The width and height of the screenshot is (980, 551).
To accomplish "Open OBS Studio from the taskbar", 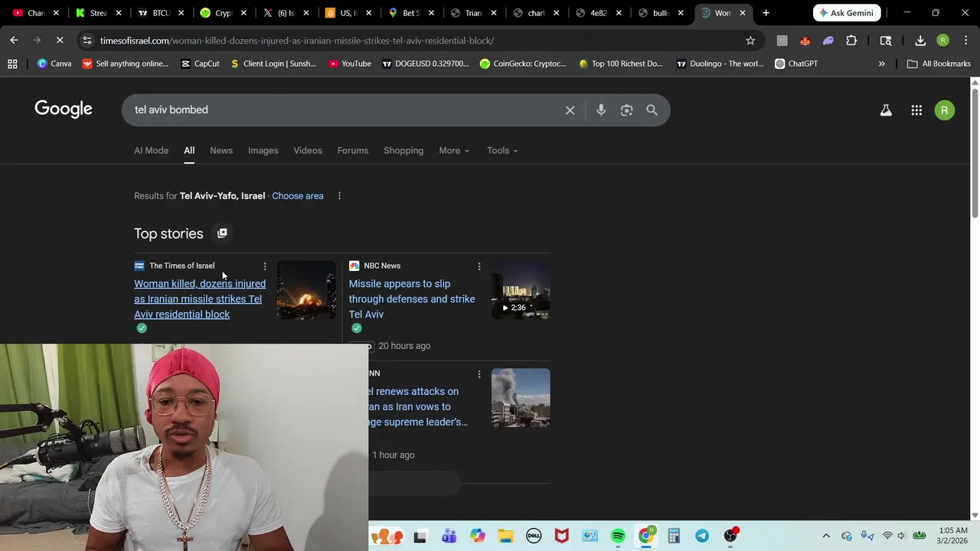I will point(730,536).
